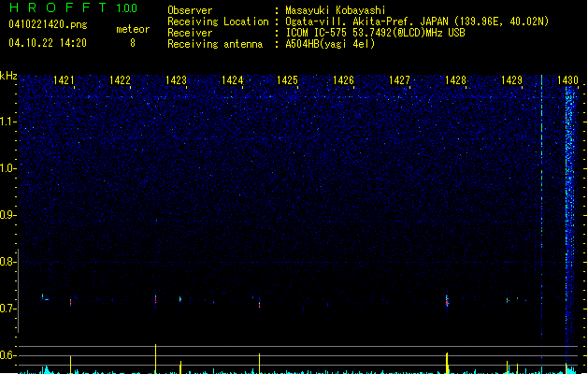Click the 1.0 kHz frequency axis label

tap(7, 168)
